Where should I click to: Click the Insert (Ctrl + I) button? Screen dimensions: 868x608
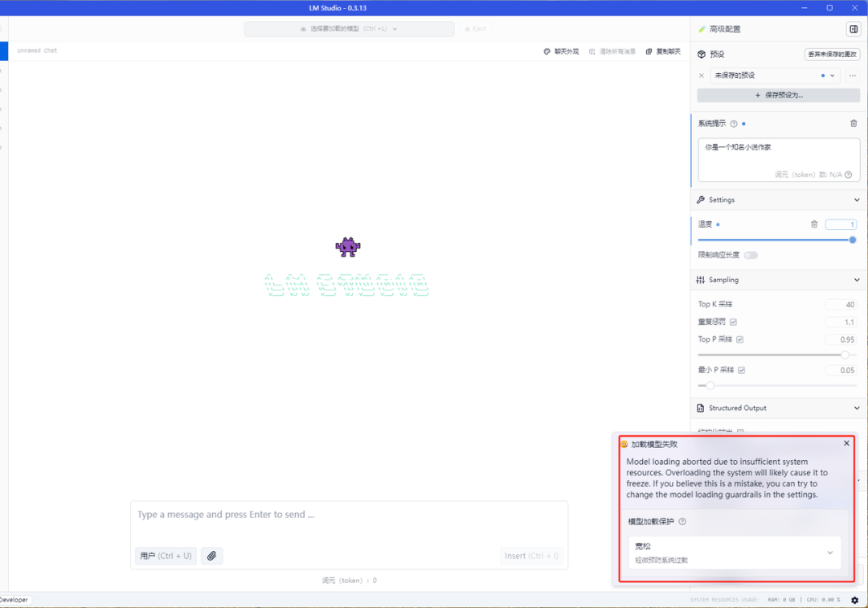point(531,556)
